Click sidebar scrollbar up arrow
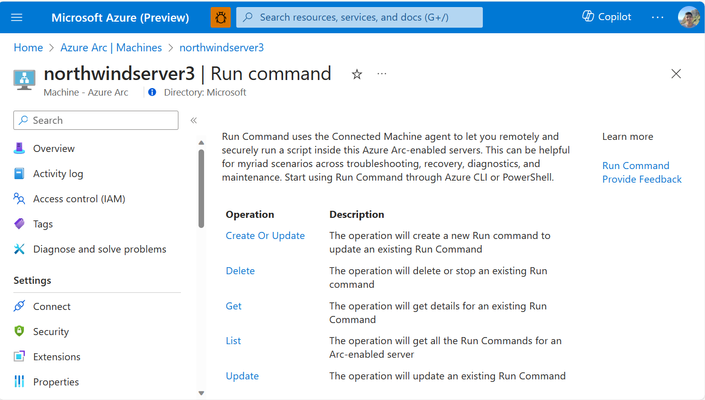Viewport: 705px width, 400px height. 201,142
